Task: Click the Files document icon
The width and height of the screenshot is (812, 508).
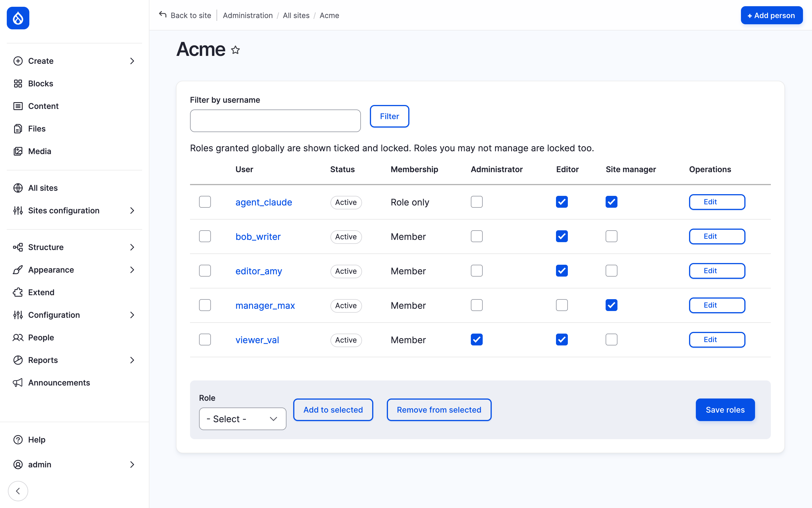Action: pyautogui.click(x=18, y=129)
